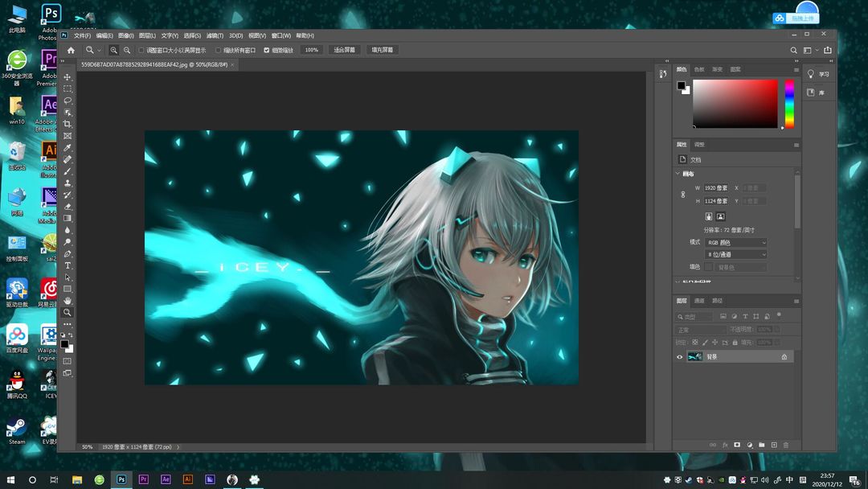This screenshot has height=489, width=868.
Task: Hide the 背景 layer visibility eye
Action: (680, 357)
